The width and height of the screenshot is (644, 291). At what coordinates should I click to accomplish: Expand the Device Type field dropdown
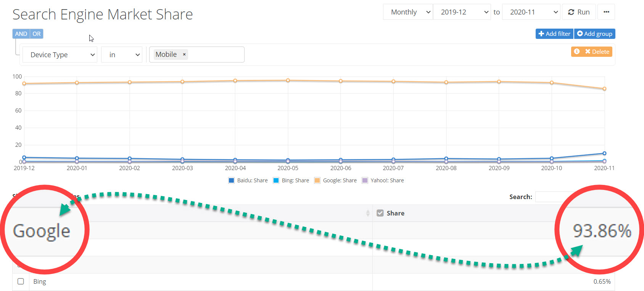[60, 55]
